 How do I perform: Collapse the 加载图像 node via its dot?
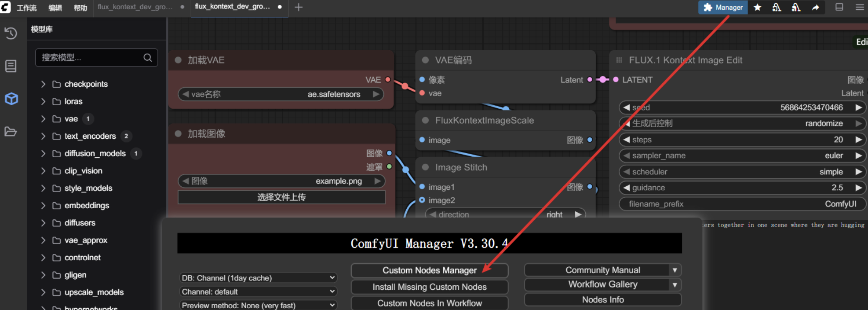pyautogui.click(x=178, y=134)
